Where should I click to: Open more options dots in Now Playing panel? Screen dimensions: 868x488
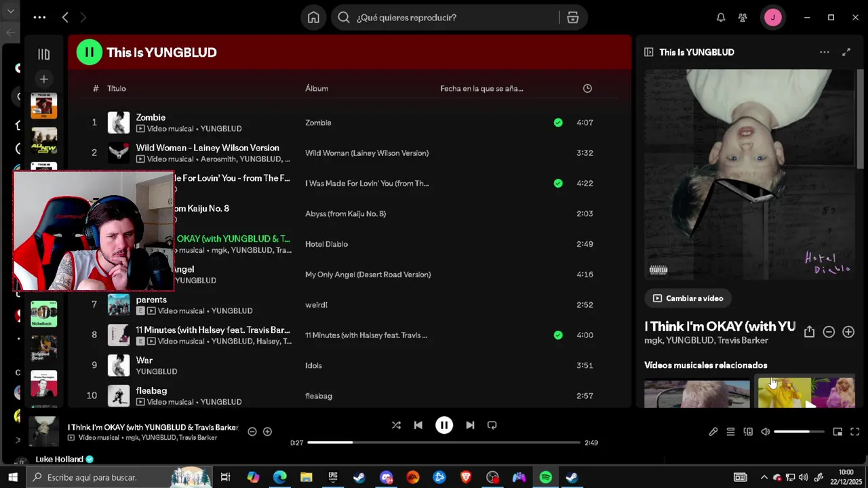pos(825,52)
